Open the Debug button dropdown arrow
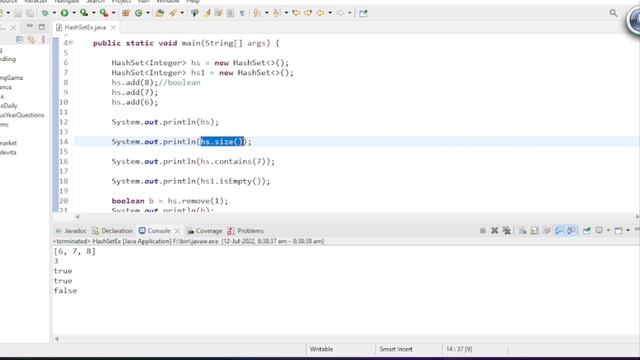 [54, 13]
